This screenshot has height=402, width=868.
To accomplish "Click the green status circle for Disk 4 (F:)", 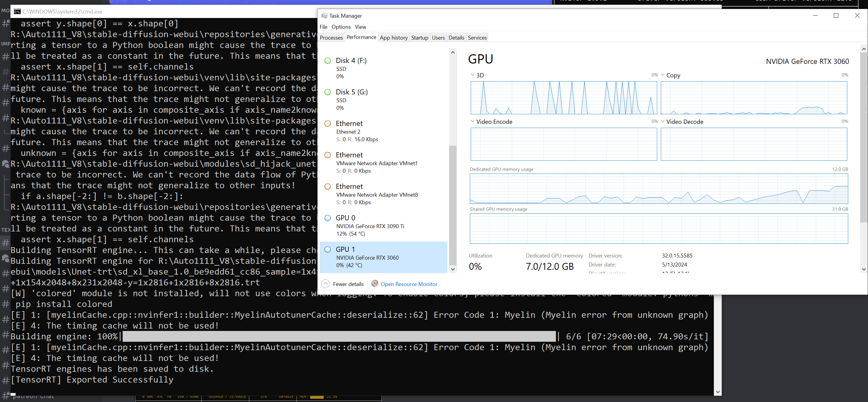I will pos(327,61).
